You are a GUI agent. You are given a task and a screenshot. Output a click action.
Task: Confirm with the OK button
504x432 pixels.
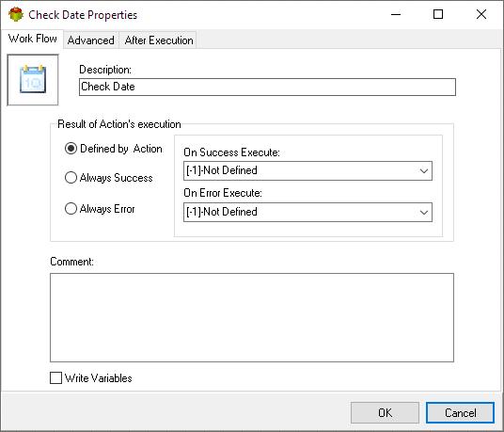coord(385,412)
